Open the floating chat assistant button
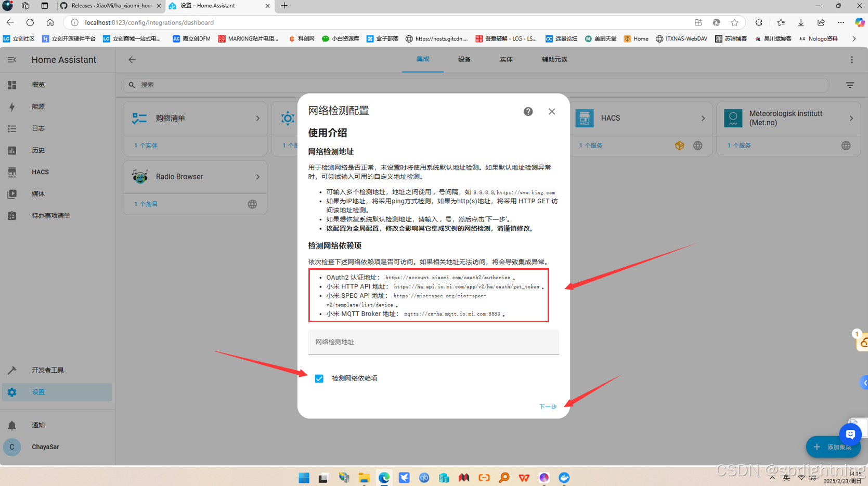This screenshot has height=486, width=868. tap(850, 434)
